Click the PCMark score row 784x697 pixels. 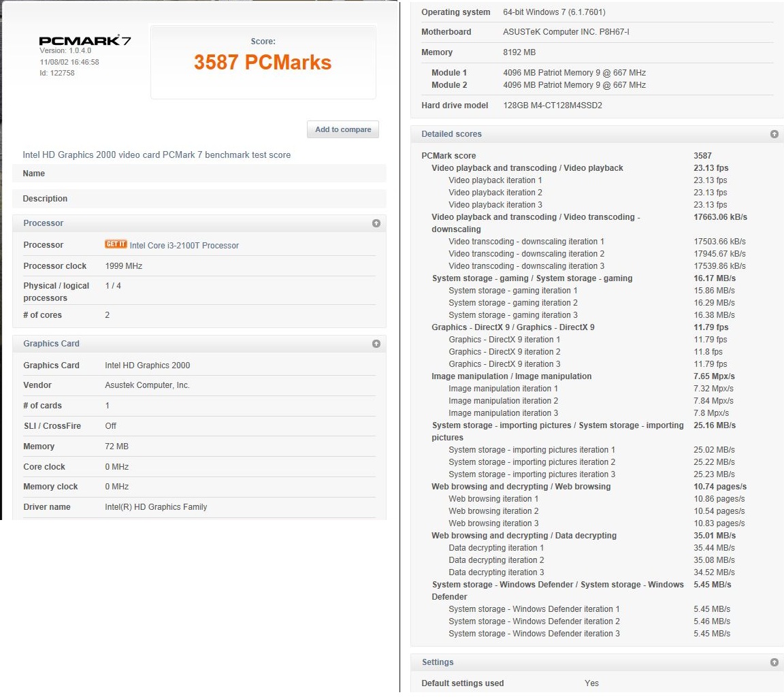point(566,156)
